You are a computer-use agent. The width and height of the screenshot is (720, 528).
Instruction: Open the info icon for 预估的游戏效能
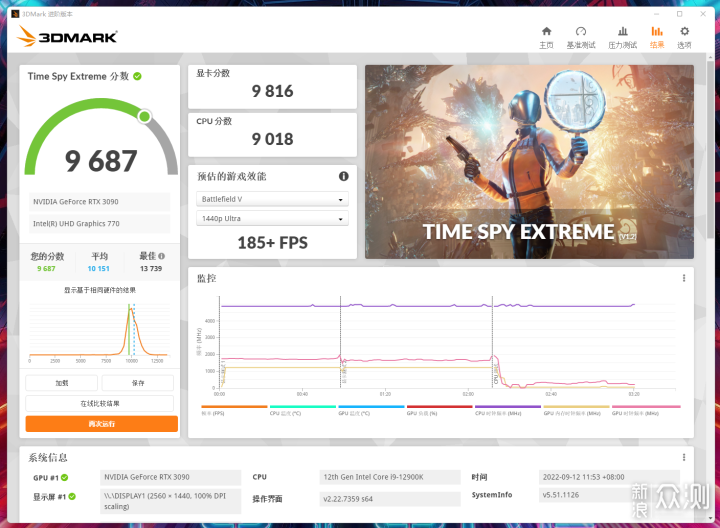point(343,176)
